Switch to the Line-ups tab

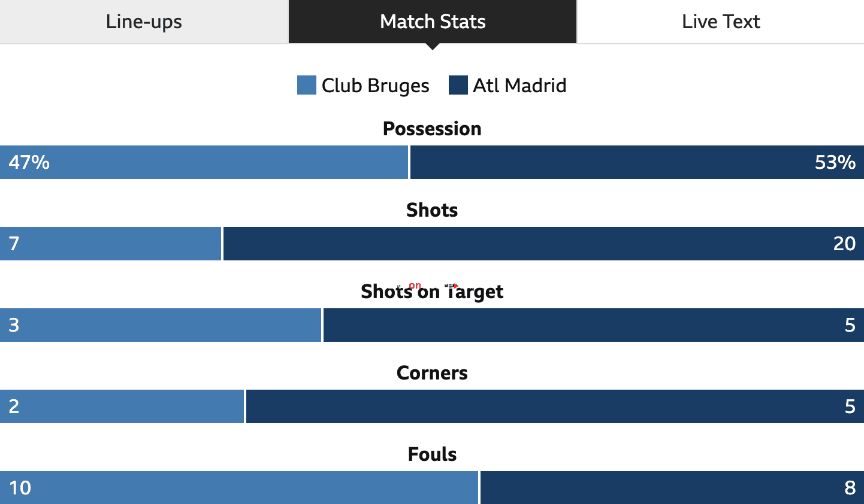pyautogui.click(x=144, y=22)
